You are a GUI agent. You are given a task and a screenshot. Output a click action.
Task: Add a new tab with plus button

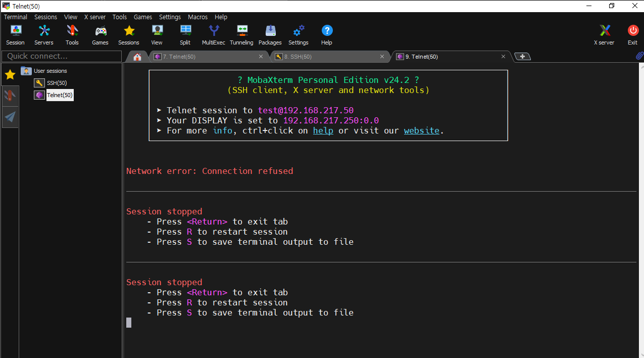[x=522, y=57]
